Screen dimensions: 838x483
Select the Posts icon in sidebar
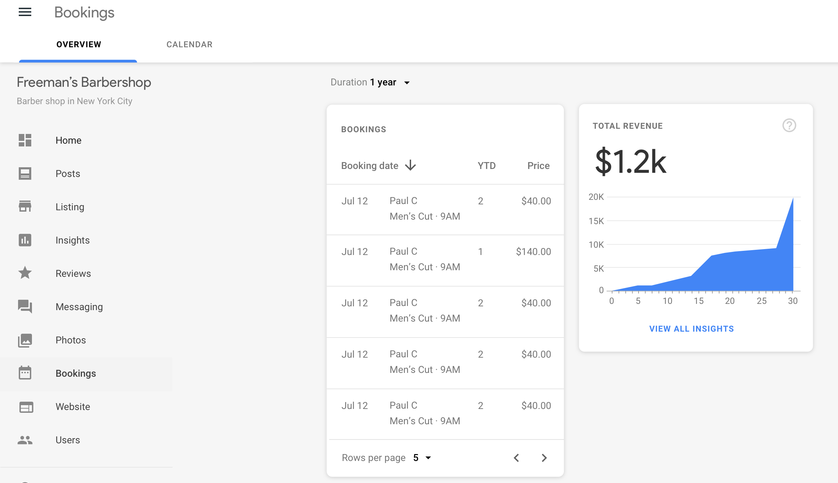pos(25,174)
